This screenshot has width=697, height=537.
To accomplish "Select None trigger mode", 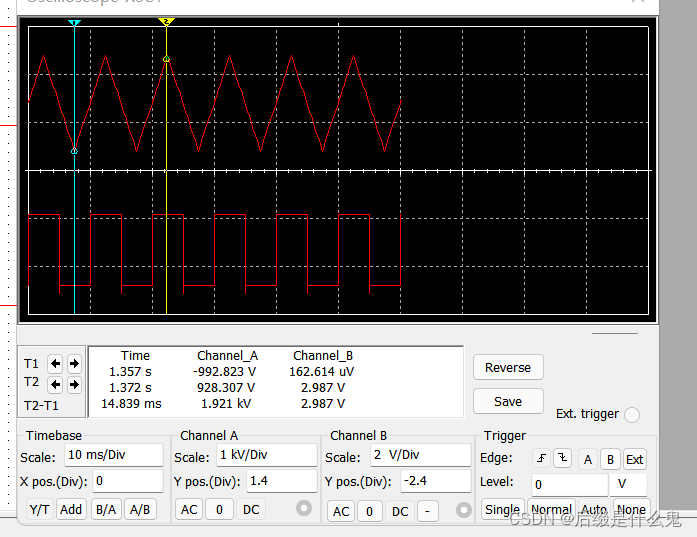I will pyautogui.click(x=631, y=509).
